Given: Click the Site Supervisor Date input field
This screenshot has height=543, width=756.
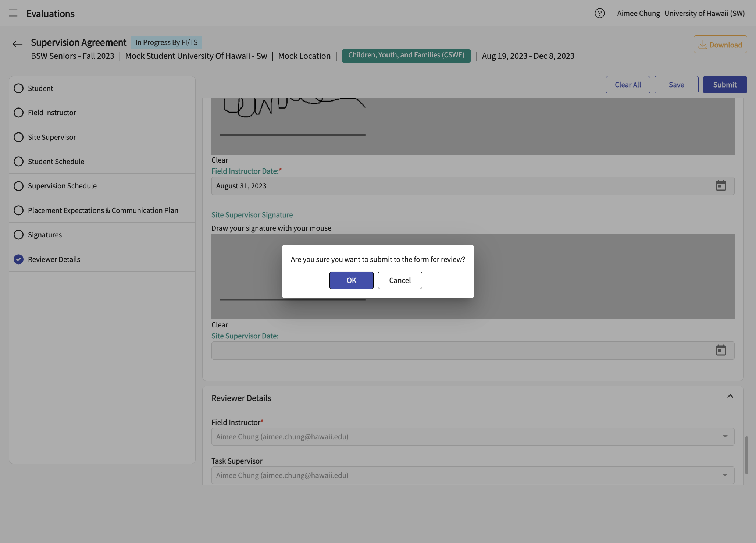Looking at the screenshot, I should (x=473, y=351).
